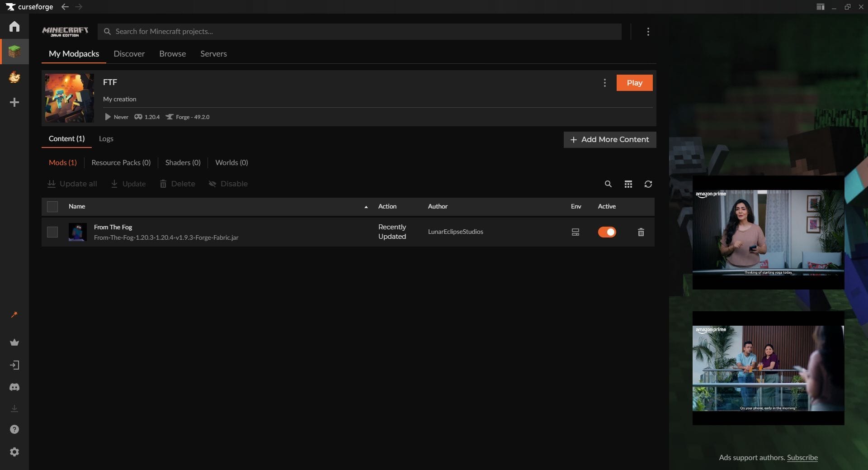Change the mod list view layout icon

click(628, 184)
